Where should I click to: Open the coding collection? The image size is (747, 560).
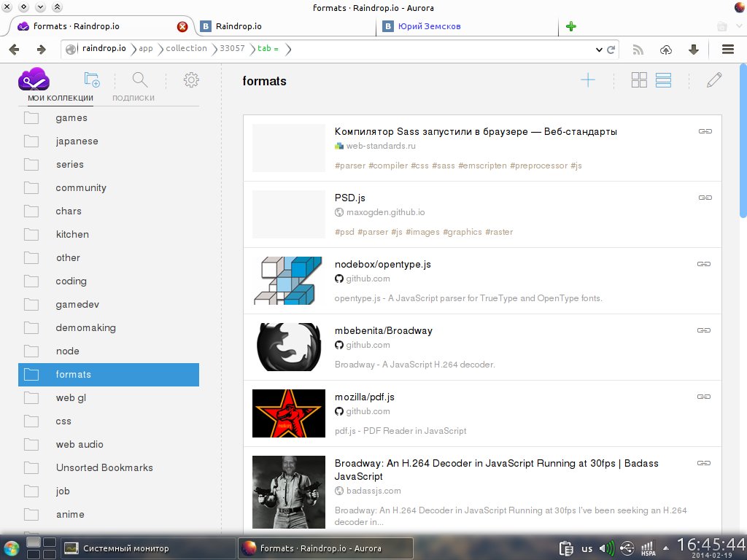(109, 281)
